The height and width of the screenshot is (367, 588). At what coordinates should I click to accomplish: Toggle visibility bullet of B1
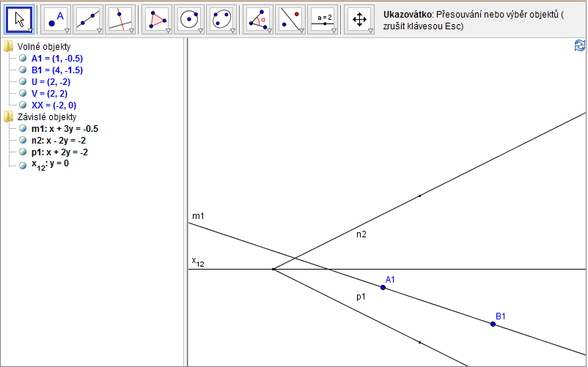[x=23, y=70]
